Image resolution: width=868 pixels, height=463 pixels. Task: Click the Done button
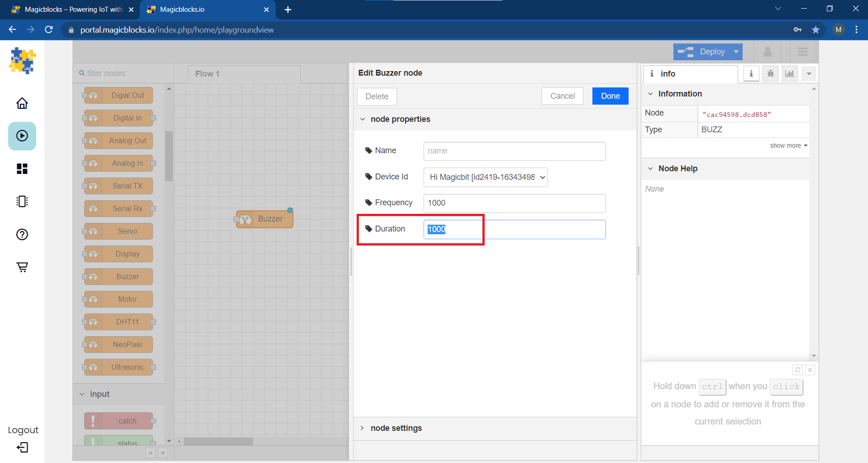click(610, 96)
